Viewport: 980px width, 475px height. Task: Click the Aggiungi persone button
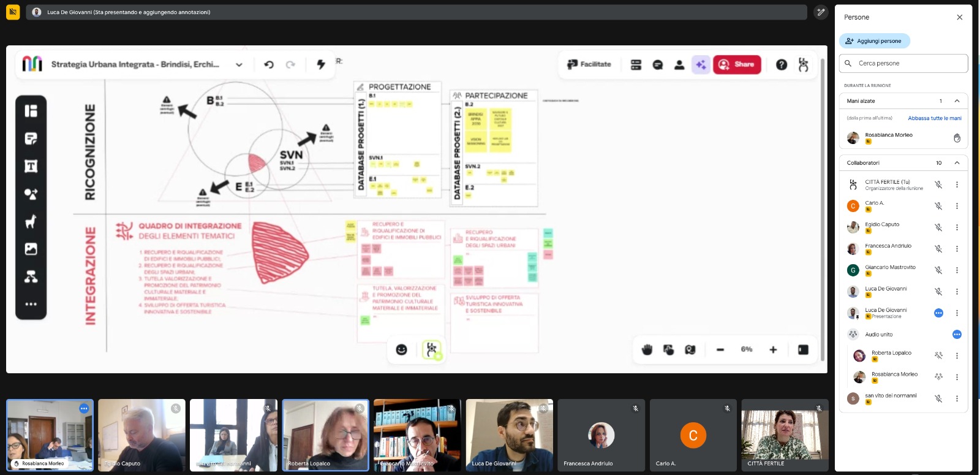(x=874, y=41)
